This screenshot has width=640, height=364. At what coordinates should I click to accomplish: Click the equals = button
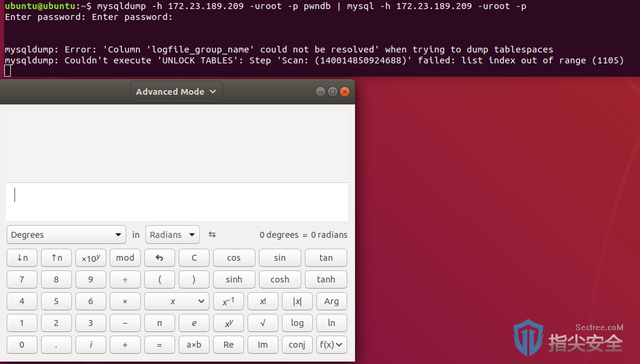tap(159, 345)
